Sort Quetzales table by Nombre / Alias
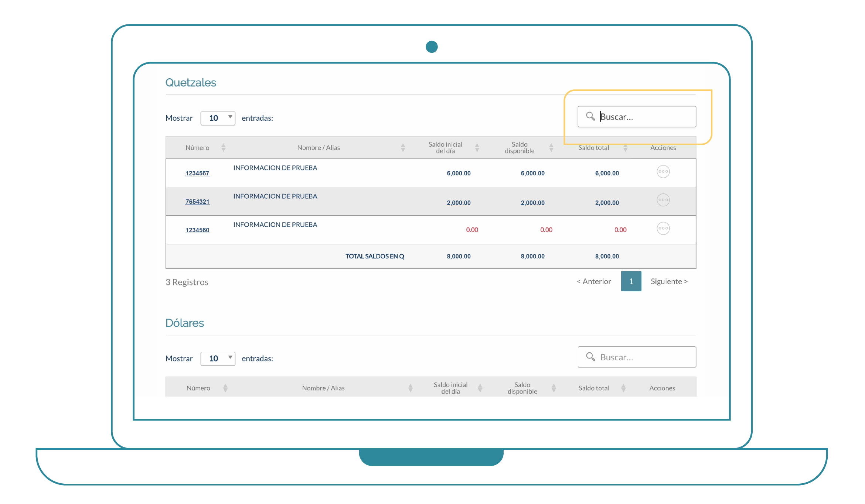The image size is (865, 504). [403, 148]
